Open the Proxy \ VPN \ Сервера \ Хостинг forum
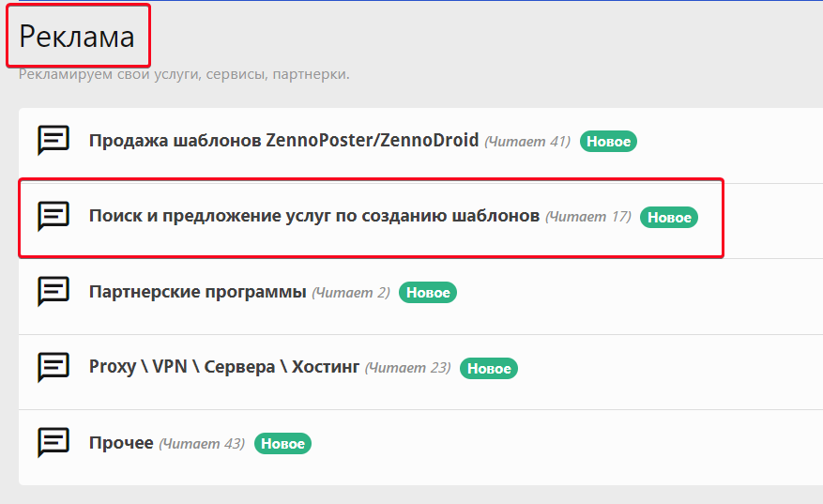The image size is (823, 504). [223, 367]
